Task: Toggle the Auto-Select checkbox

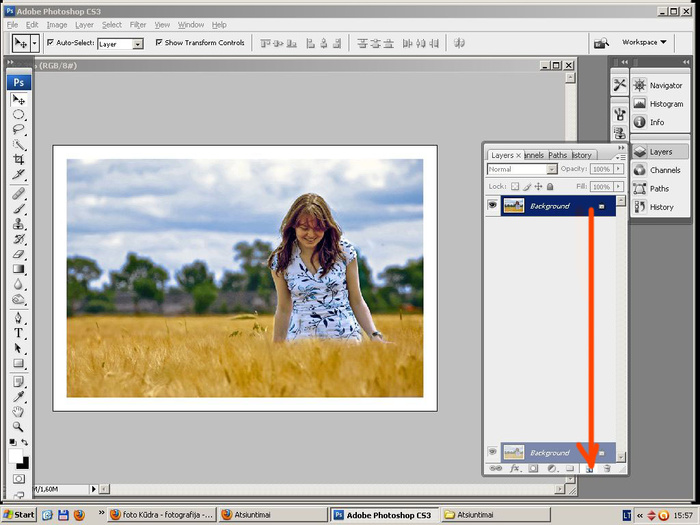Action: 49,43
